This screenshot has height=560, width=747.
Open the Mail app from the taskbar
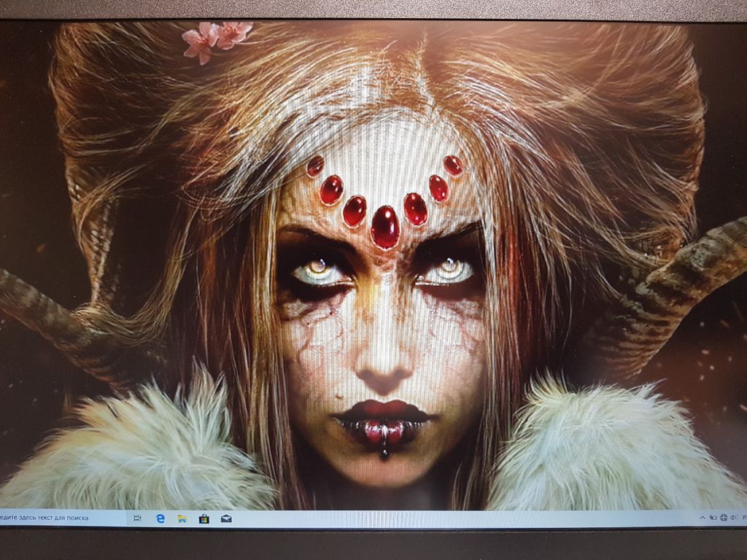pos(226,518)
